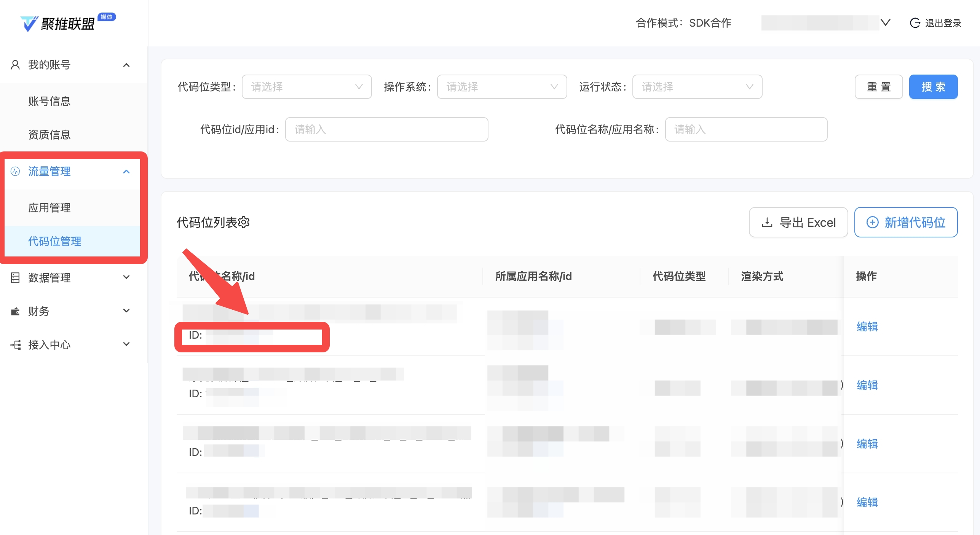Focus the 代码位名称/应用名称 input field
980x535 pixels.
click(x=746, y=129)
